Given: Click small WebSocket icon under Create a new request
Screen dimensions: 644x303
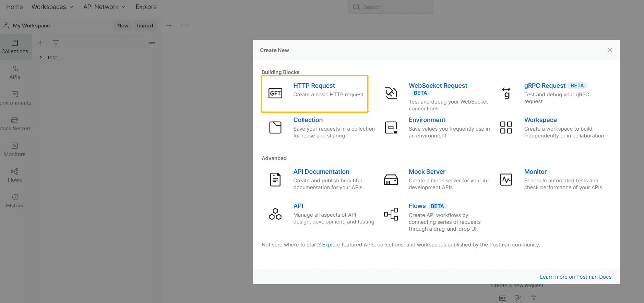Looking at the screenshot, I should (518, 298).
